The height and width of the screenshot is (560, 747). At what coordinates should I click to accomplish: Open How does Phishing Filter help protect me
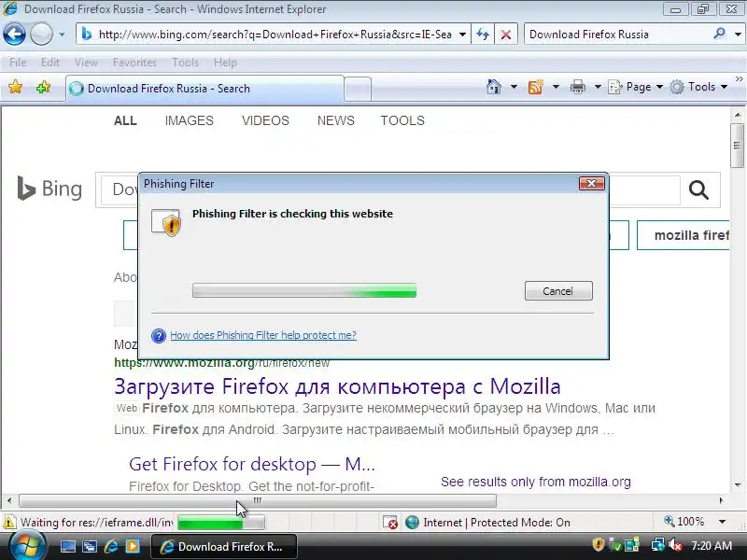pyautogui.click(x=263, y=335)
